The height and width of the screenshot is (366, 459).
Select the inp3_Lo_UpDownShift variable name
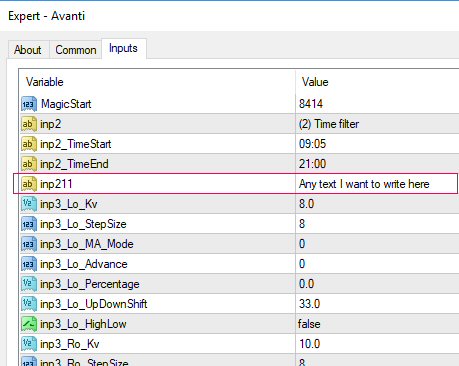pos(94,304)
